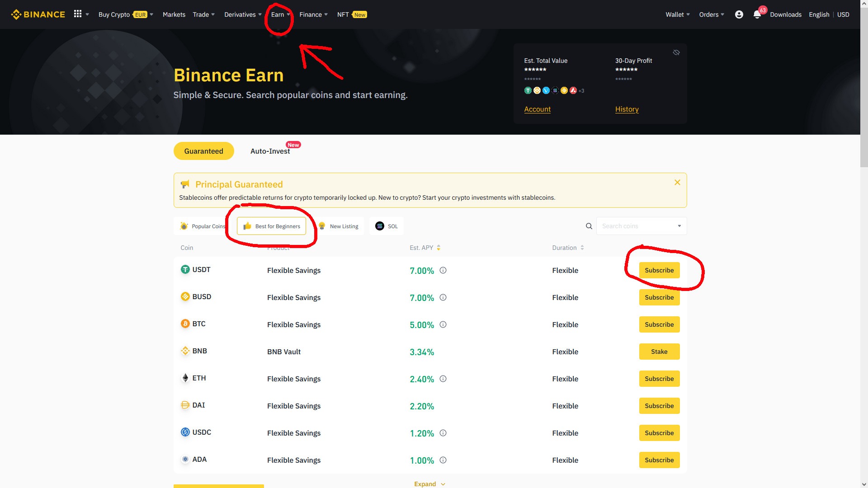
Task: Click the DAI coin icon
Action: tap(185, 405)
